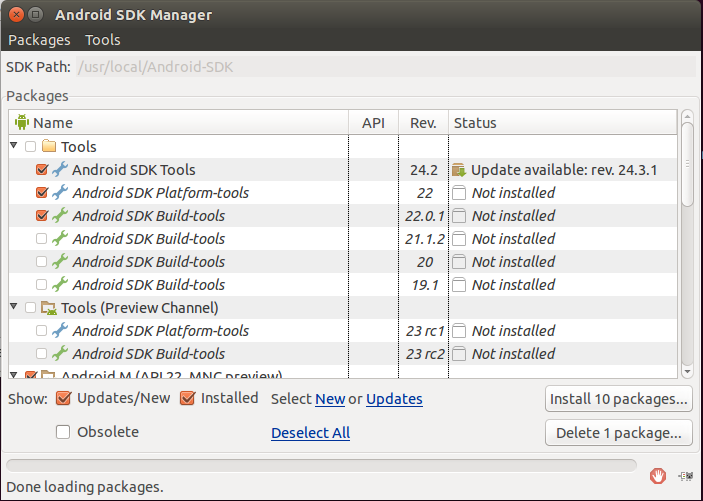The width and height of the screenshot is (703, 501).
Task: Check Platform-tools 23 rc1 checkbox
Action: 41,330
